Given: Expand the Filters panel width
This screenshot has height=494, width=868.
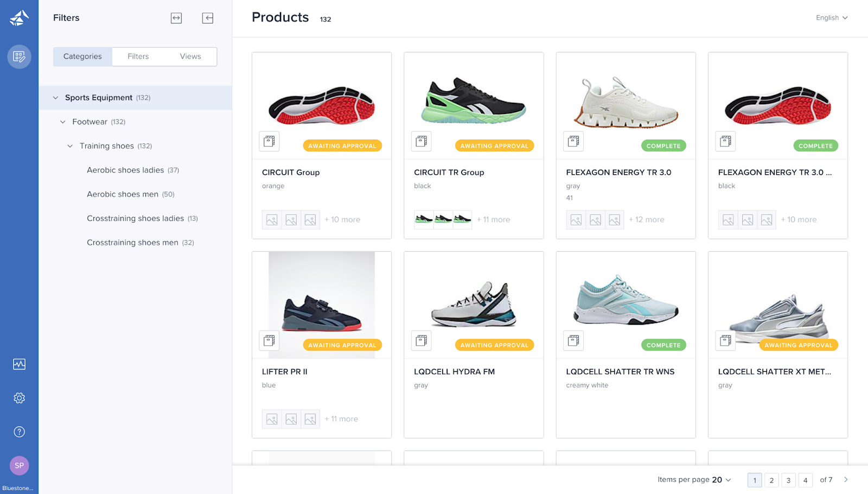Looking at the screenshot, I should (176, 18).
